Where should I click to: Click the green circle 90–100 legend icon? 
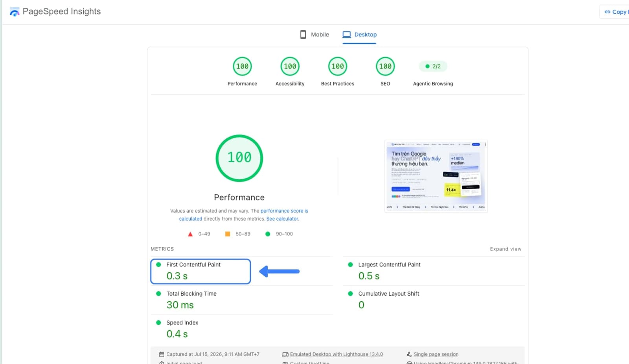coord(268,234)
